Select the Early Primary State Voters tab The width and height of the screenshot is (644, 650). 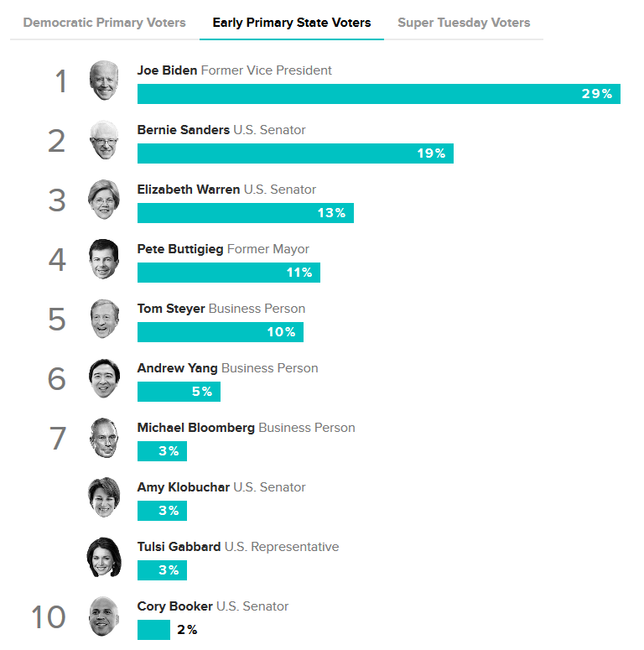(x=292, y=23)
